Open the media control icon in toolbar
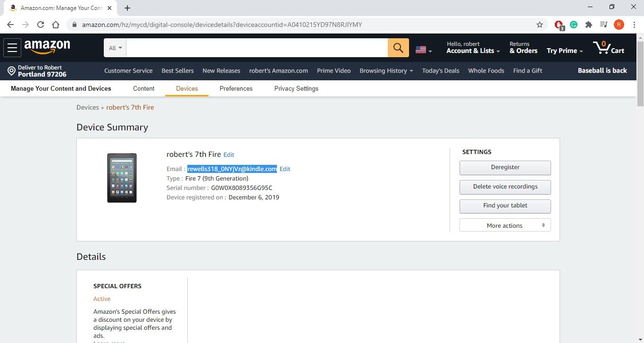Image resolution: width=644 pixels, height=343 pixels. click(x=603, y=25)
